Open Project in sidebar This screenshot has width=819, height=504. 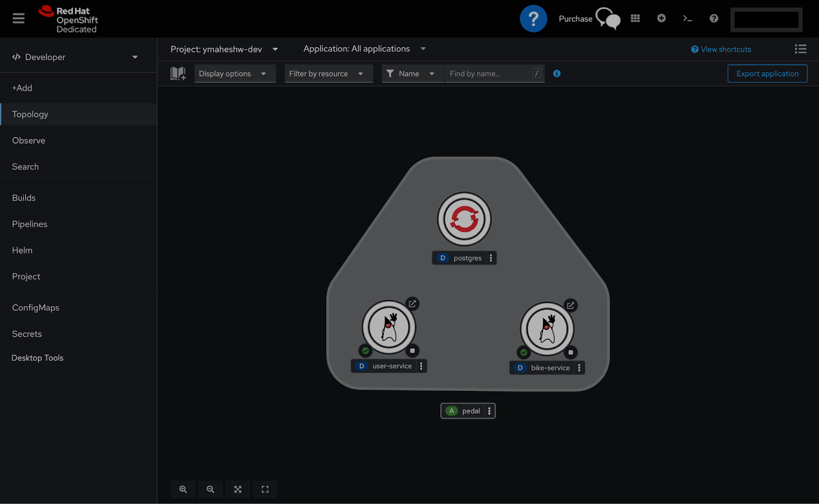(78, 276)
